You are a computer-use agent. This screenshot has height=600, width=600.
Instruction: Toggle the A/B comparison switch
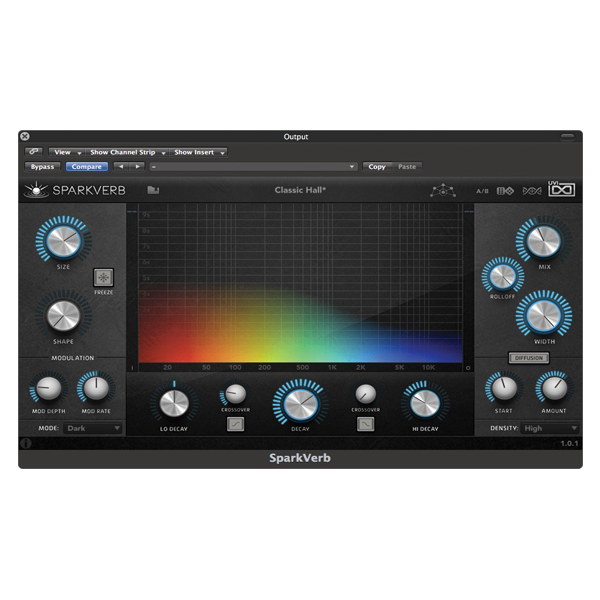(482, 190)
